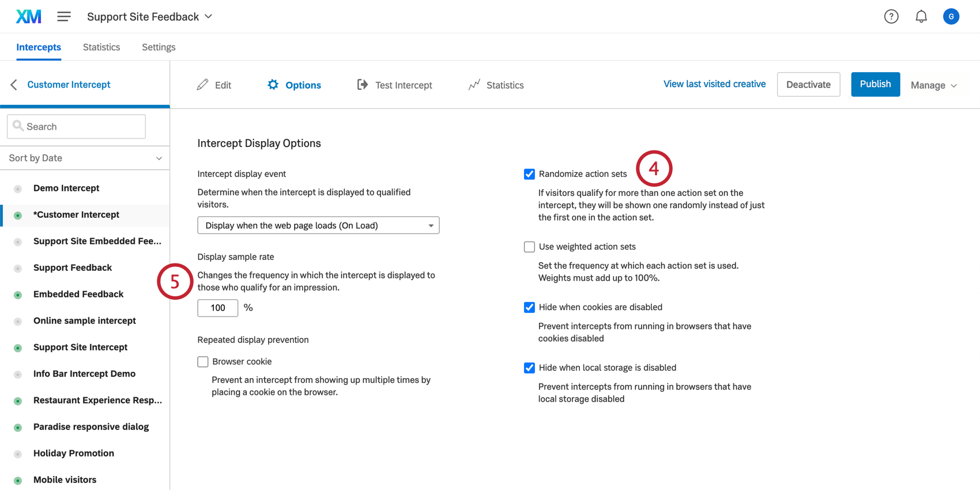Image resolution: width=980 pixels, height=490 pixels.
Task: Click the XM logo icon
Action: (x=28, y=17)
